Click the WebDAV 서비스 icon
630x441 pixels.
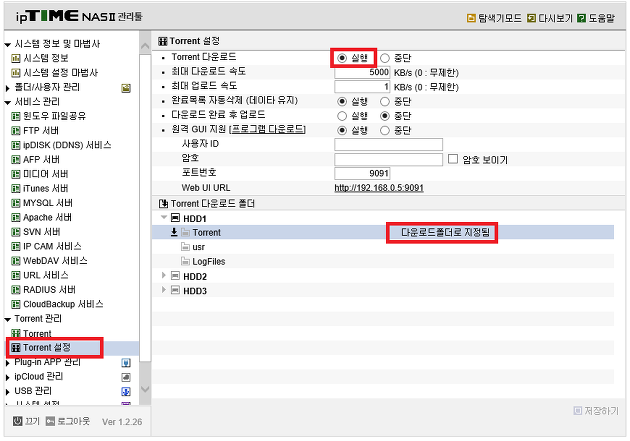(16, 261)
